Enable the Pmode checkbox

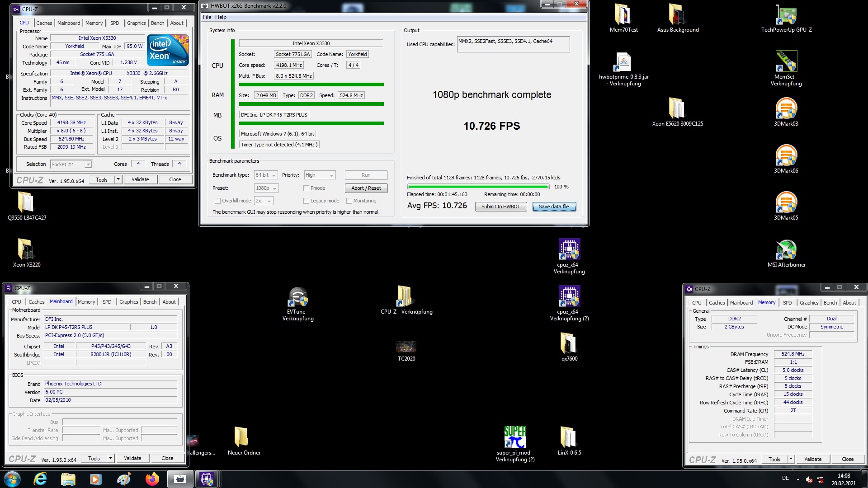306,188
